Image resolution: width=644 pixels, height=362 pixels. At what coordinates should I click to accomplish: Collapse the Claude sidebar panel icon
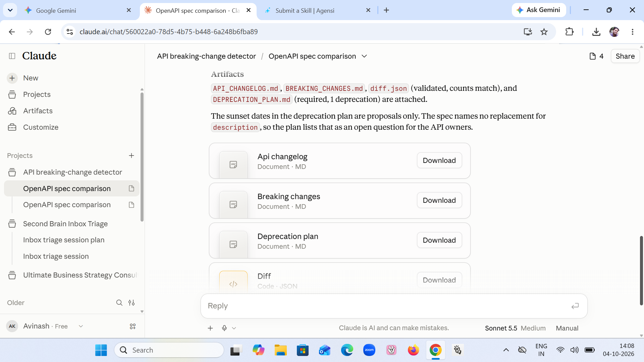coord(12,56)
